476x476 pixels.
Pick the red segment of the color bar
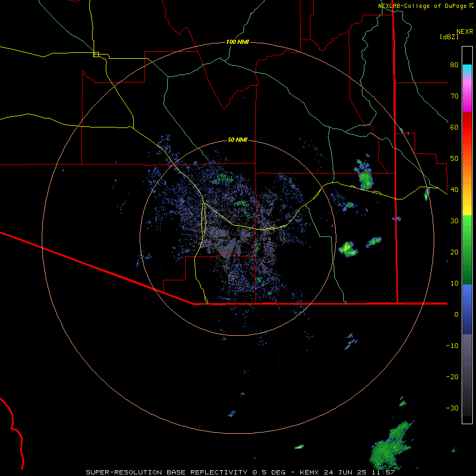coord(467,127)
